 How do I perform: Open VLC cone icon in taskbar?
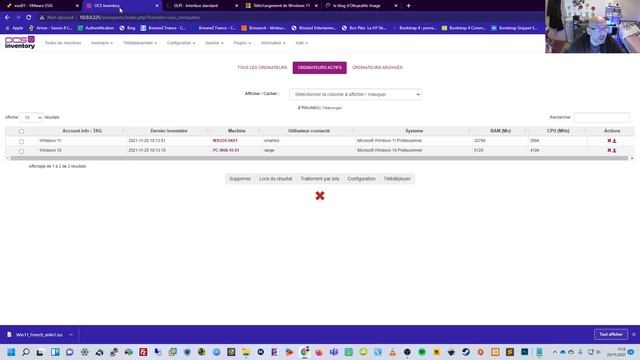pos(392,352)
